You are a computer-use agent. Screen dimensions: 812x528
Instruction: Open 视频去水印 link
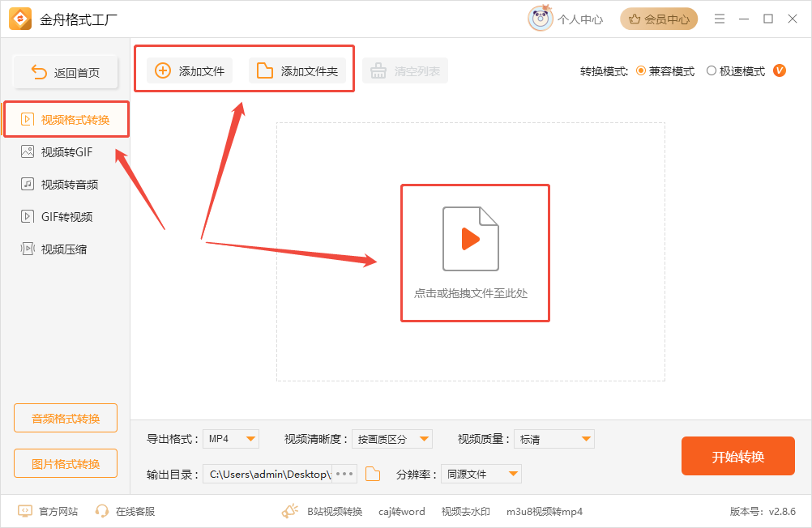[465, 512]
